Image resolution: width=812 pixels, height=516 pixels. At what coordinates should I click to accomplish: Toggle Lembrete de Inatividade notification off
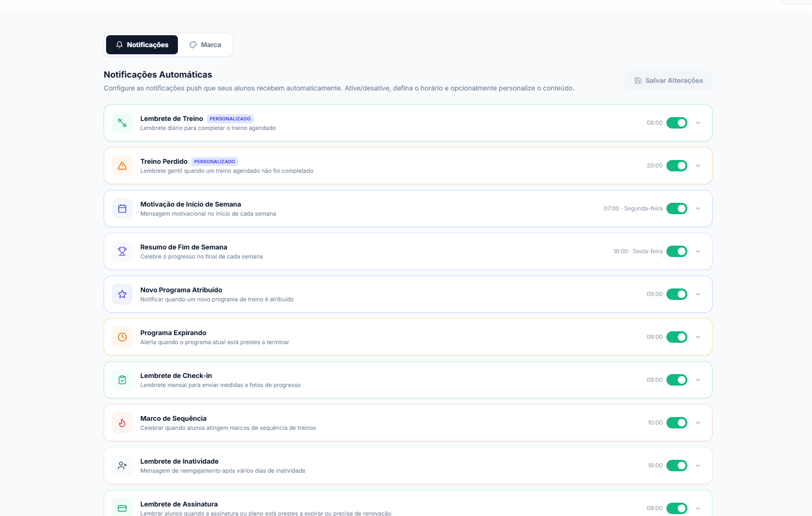pos(677,466)
